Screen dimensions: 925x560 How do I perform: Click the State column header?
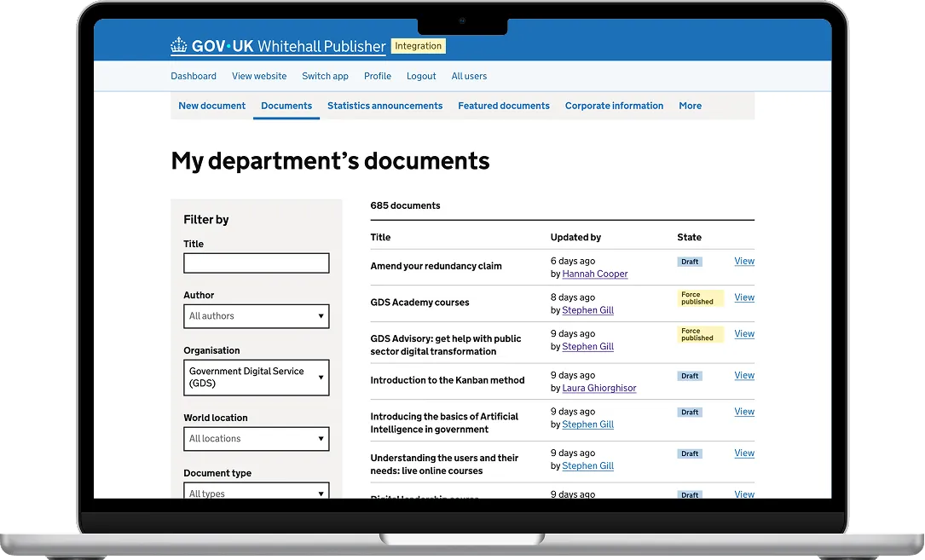point(689,237)
